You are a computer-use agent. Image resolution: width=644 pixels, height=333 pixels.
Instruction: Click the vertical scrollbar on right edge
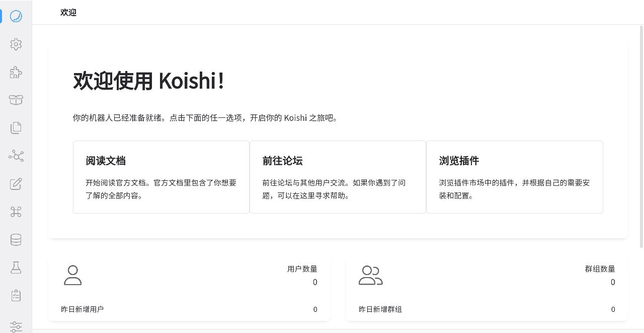641,136
